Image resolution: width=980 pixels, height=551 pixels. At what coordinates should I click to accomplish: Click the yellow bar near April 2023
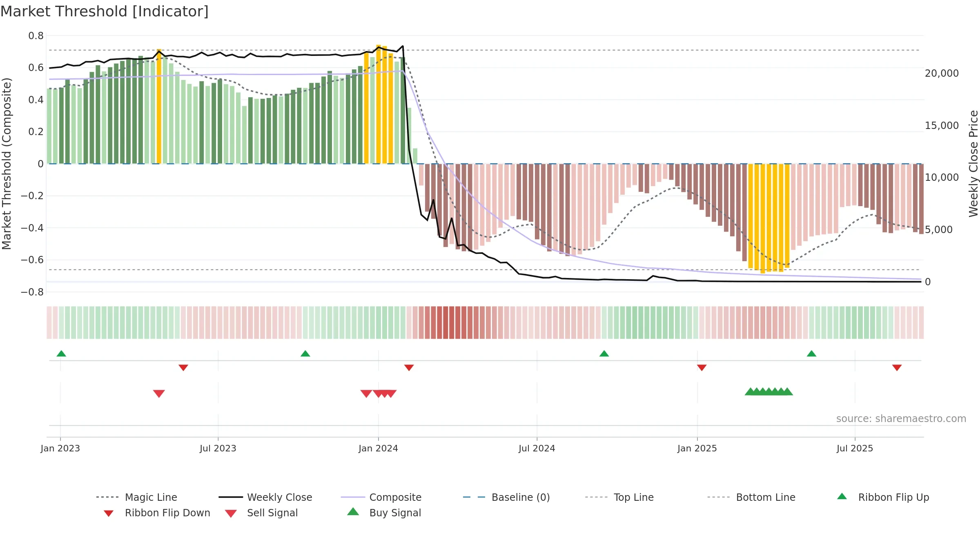click(x=159, y=106)
